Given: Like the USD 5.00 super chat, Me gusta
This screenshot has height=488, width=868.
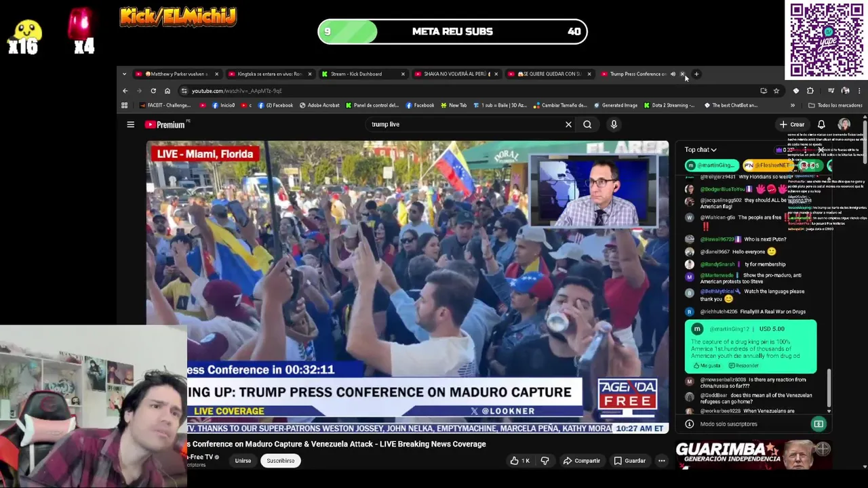Looking at the screenshot, I should (707, 366).
